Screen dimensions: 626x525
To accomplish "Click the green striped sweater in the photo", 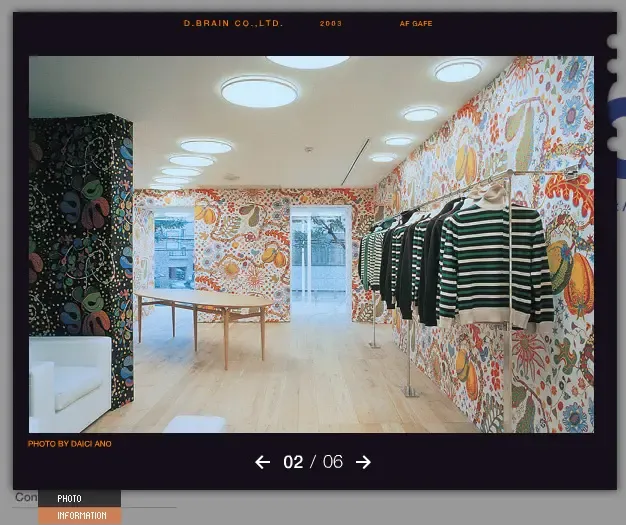I will (495, 267).
